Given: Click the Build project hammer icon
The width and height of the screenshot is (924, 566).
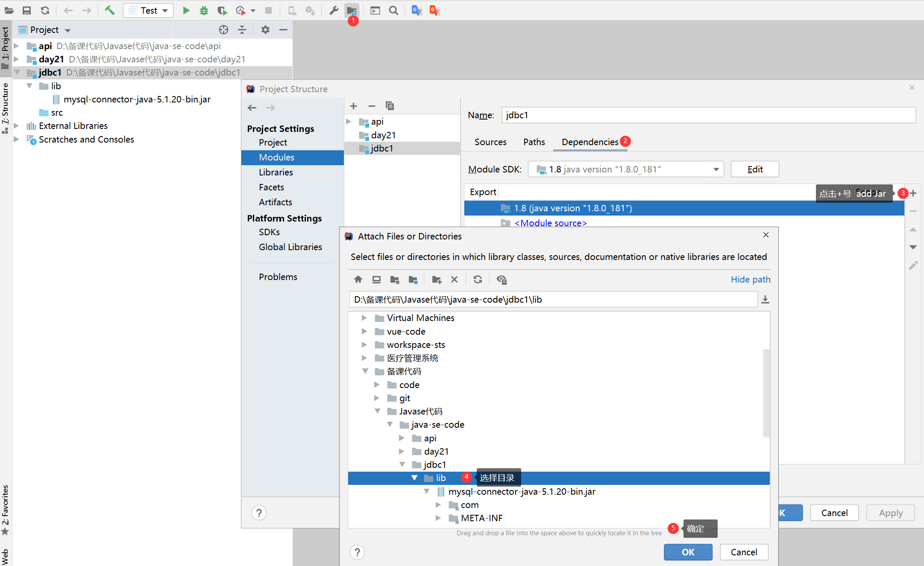Looking at the screenshot, I should (110, 10).
